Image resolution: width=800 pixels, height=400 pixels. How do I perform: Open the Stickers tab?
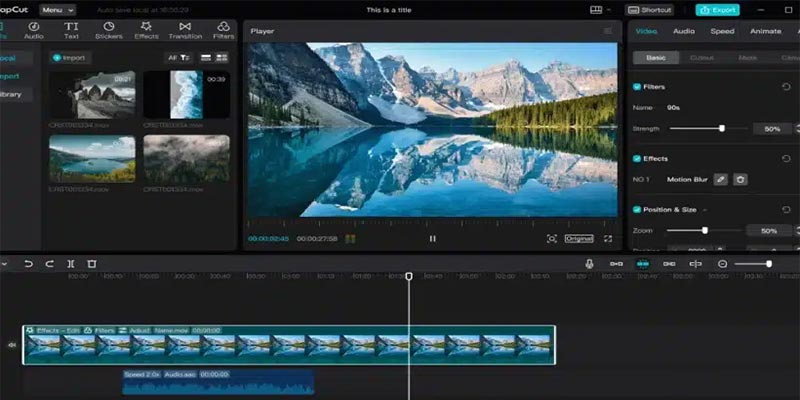point(109,31)
